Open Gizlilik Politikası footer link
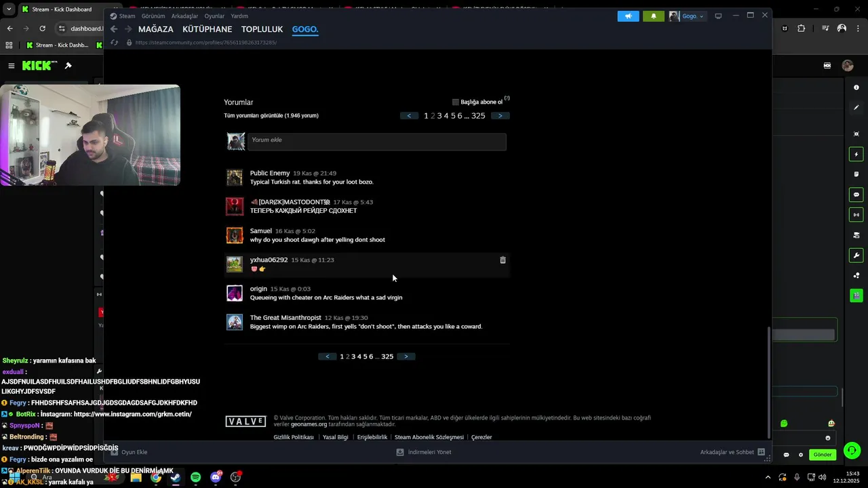This screenshot has height=488, width=868. click(x=294, y=437)
